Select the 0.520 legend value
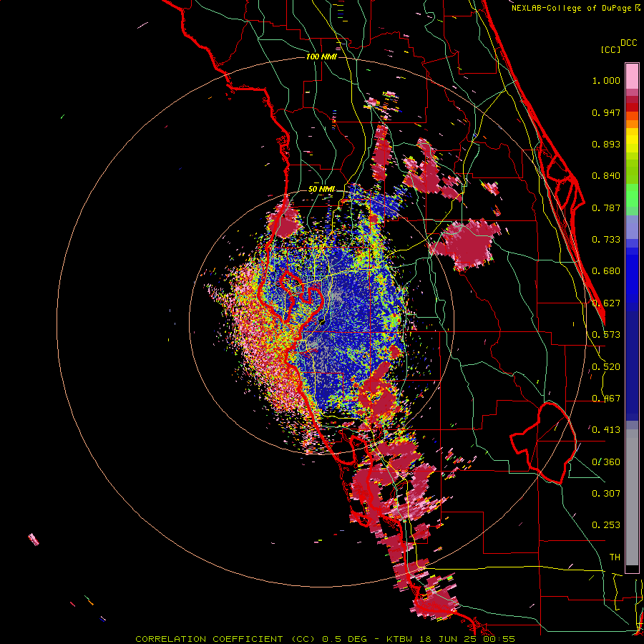The width and height of the screenshot is (644, 644). pos(606,367)
